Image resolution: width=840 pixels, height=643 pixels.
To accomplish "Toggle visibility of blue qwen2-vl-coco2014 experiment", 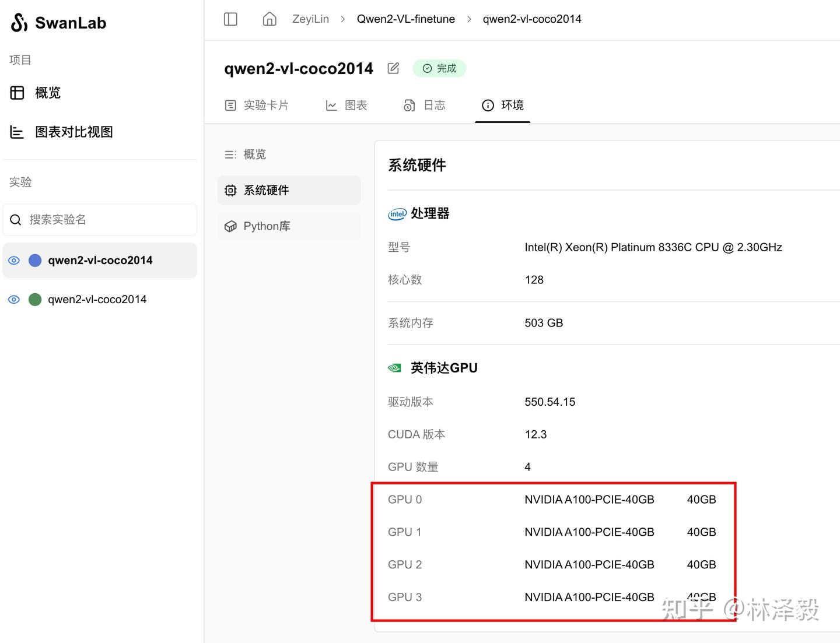I will click(x=14, y=261).
